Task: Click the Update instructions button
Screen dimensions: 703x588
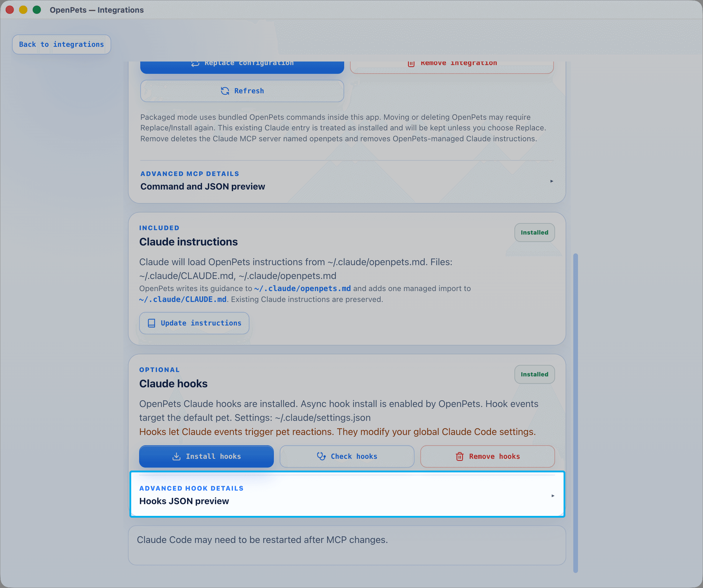Action: [194, 323]
